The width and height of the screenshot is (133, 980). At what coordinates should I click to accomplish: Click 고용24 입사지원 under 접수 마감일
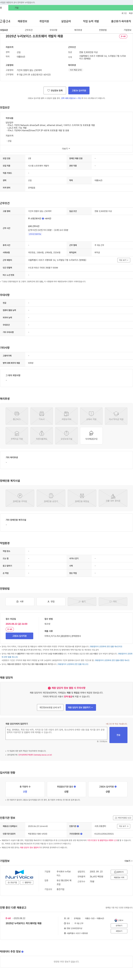click(19, 636)
